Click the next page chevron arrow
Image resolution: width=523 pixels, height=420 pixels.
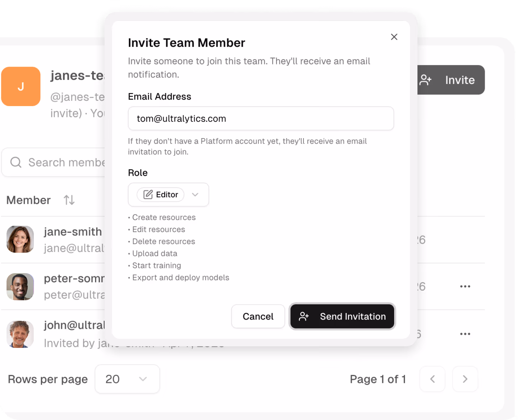point(465,379)
